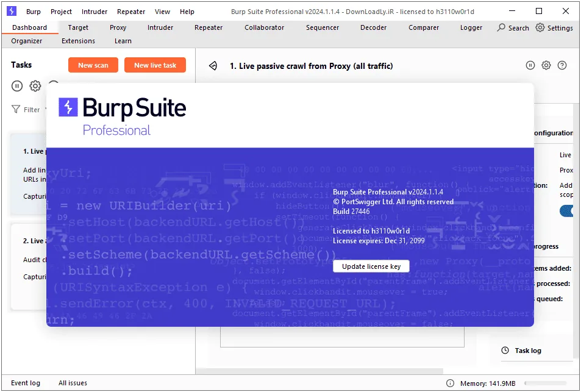
Task: Toggle the blue switch in configuration panel
Action: tap(567, 211)
